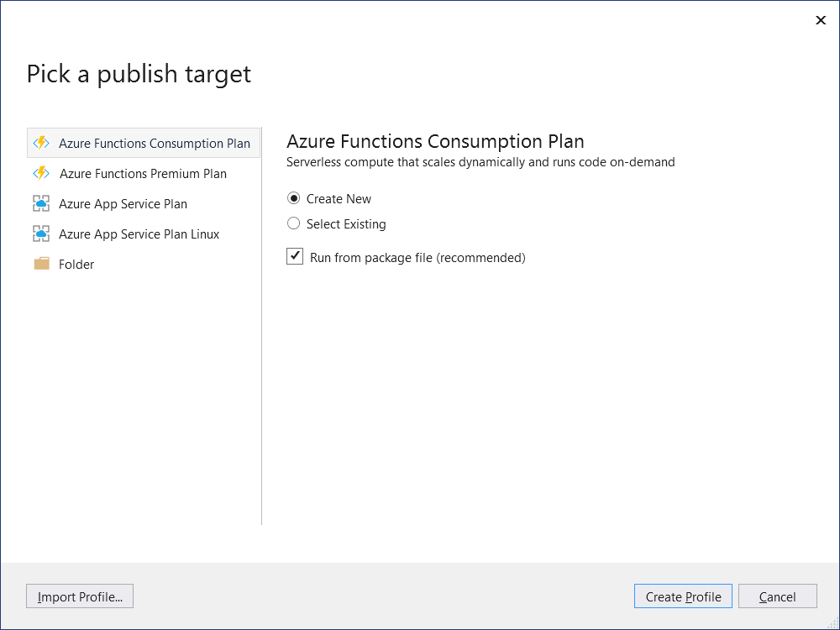This screenshot has width=840, height=630.
Task: Click the 'Azure Functions Consumption Plan' heading
Action: (435, 141)
